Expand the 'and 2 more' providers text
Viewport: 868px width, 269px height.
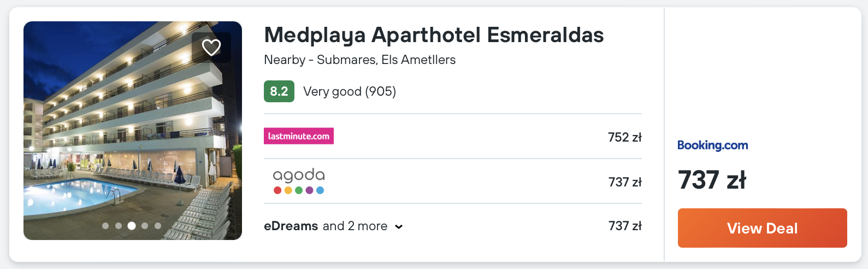[355, 226]
